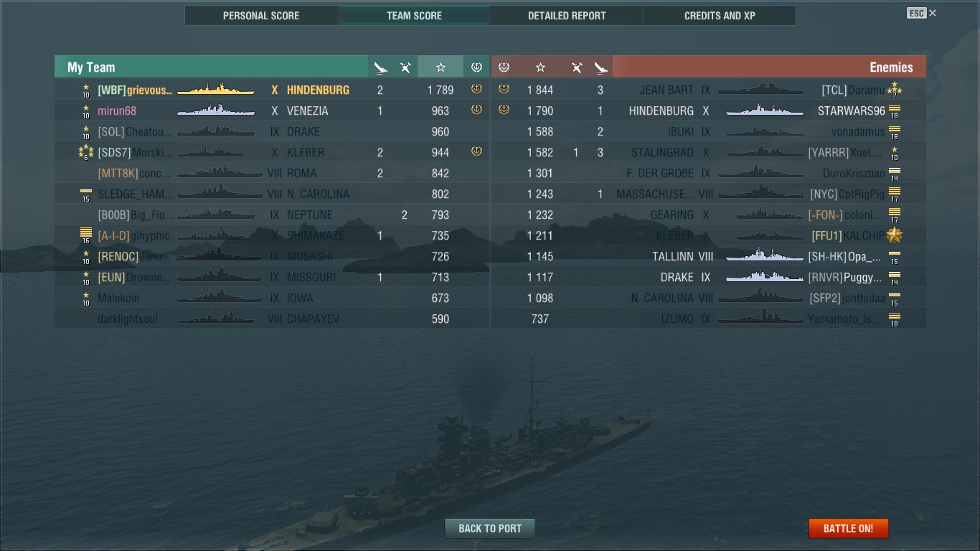Select the Team Score tab
This screenshot has width=980, height=551.
coord(414,16)
